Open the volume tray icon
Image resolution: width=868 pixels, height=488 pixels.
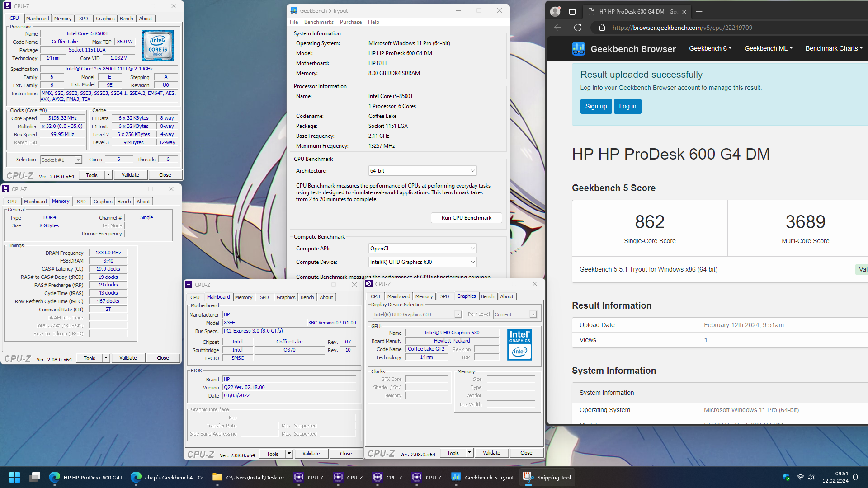tap(811, 477)
